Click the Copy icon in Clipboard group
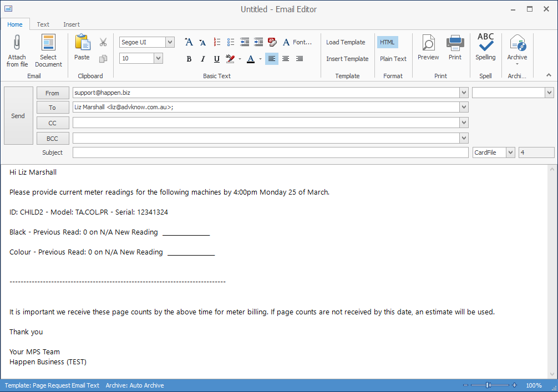The image size is (558, 392). pos(103,58)
